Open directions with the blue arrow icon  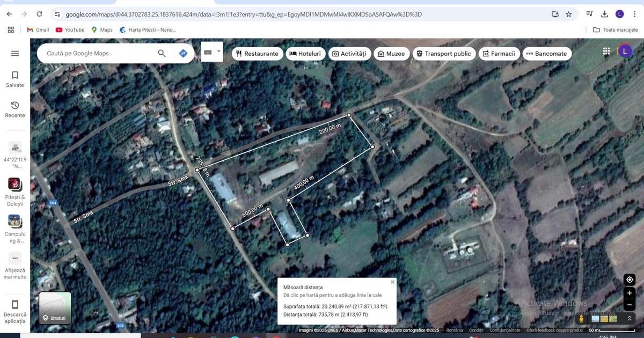(183, 53)
